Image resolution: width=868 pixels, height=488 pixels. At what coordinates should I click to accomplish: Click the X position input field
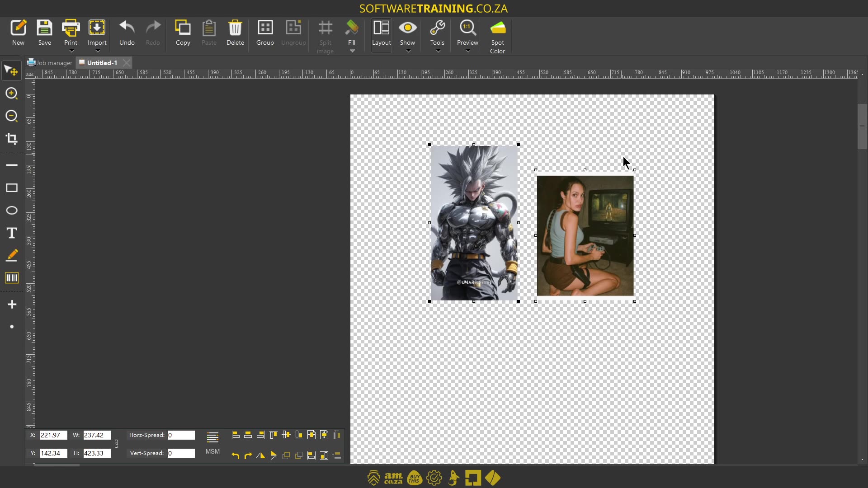point(53,435)
